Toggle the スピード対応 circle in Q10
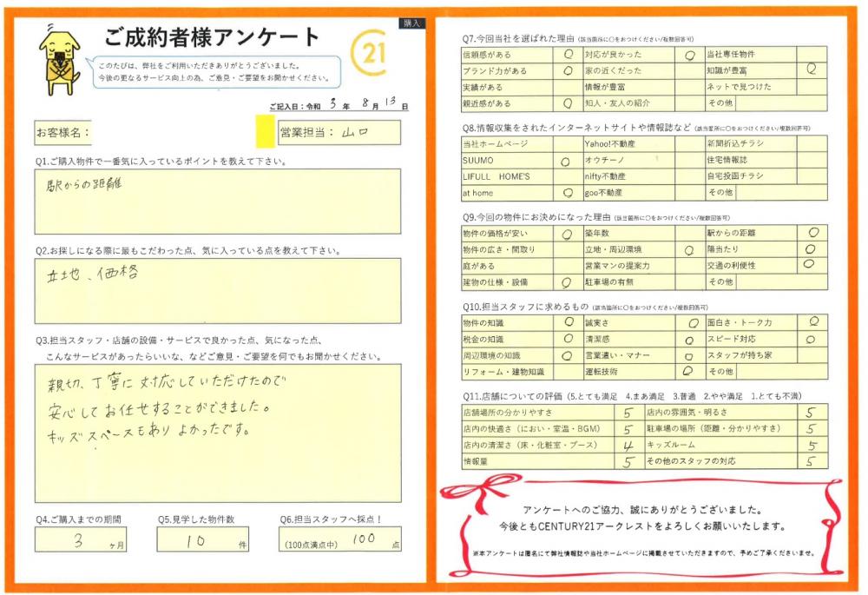 tap(811, 339)
